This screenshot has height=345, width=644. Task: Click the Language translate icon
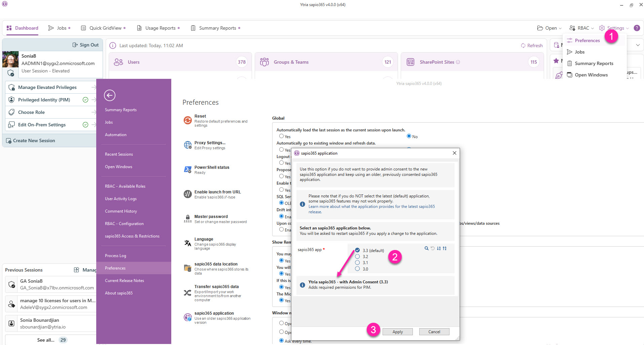(x=187, y=243)
